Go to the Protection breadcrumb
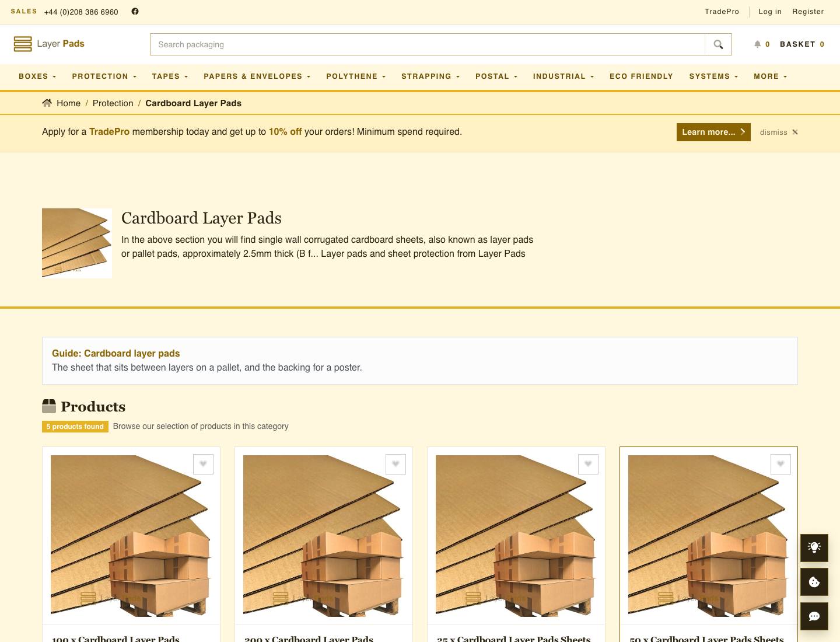This screenshot has height=642, width=840. point(113,103)
